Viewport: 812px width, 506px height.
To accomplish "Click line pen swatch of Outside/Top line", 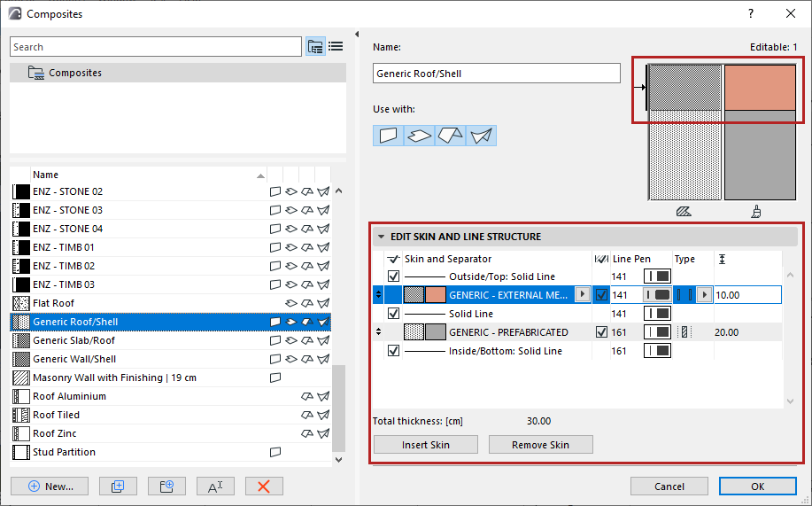I will click(x=657, y=276).
